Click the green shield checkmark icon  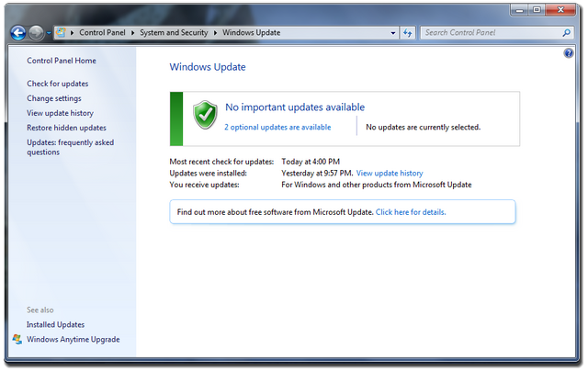coord(205,115)
